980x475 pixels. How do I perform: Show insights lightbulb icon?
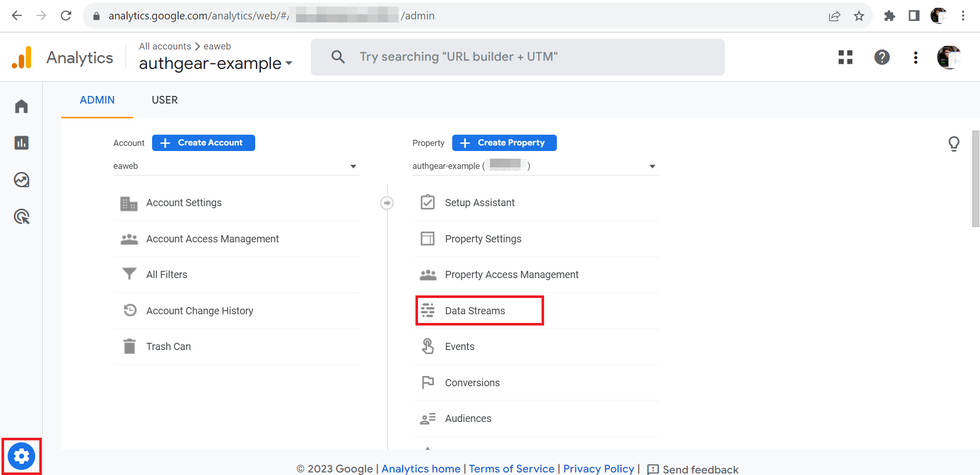tap(953, 144)
